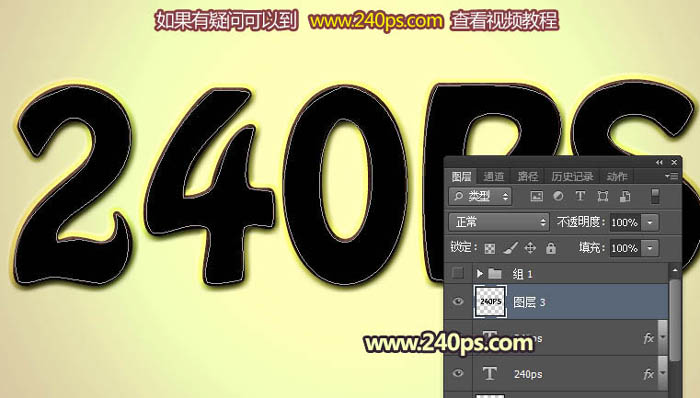Select the 组 1 group name
This screenshot has height=398, width=700.
tap(522, 274)
